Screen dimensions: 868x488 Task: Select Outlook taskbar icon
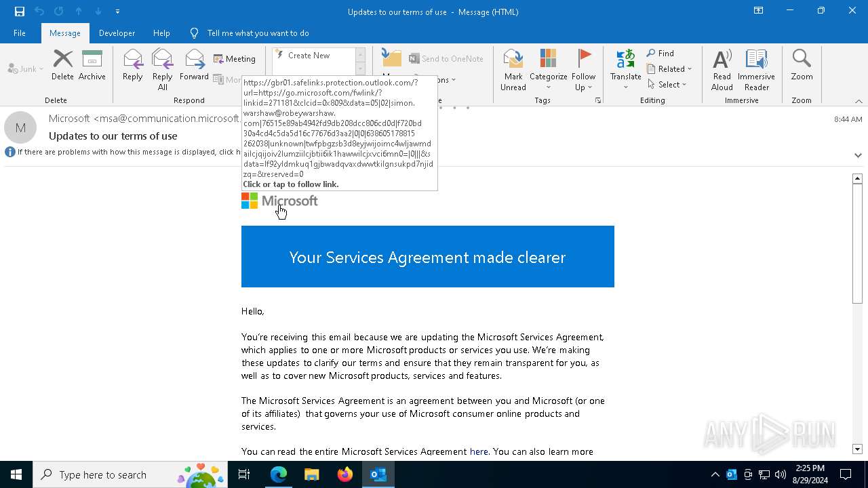(x=378, y=474)
